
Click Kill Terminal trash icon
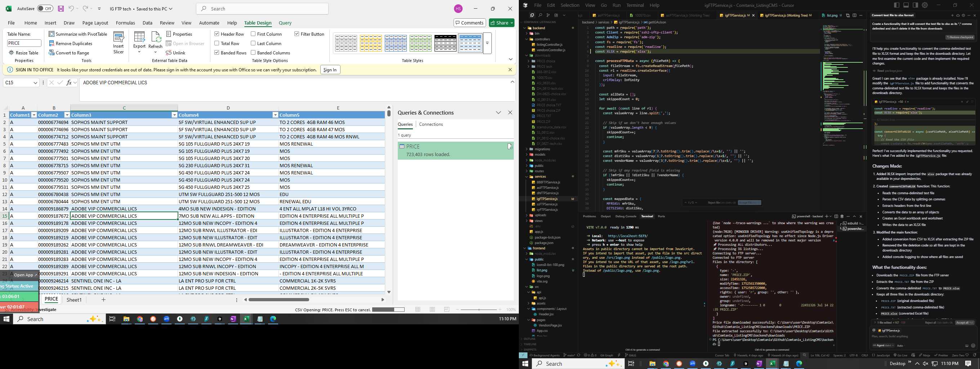click(x=842, y=216)
